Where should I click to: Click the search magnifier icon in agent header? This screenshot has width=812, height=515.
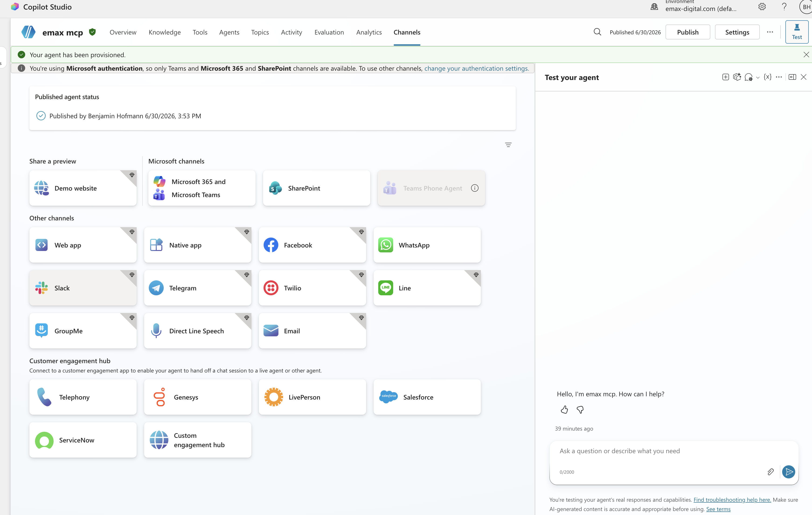[x=597, y=32]
